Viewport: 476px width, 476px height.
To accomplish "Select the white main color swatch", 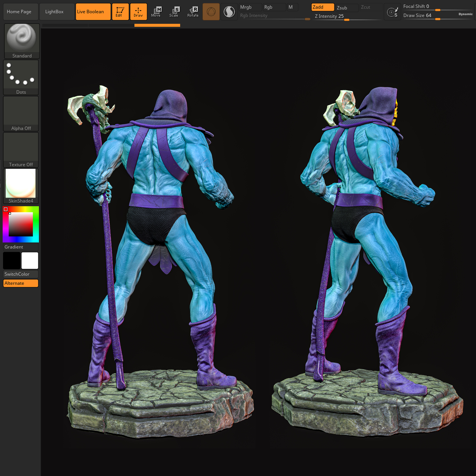I will pos(30,260).
